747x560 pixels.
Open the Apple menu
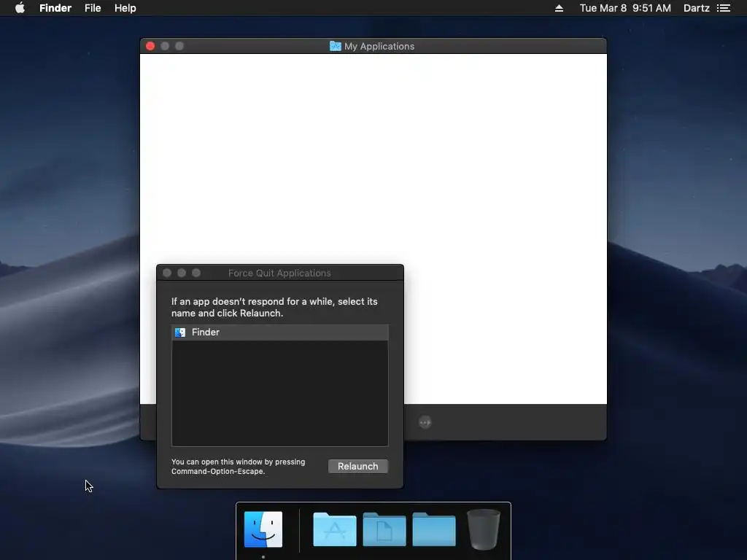(x=20, y=8)
